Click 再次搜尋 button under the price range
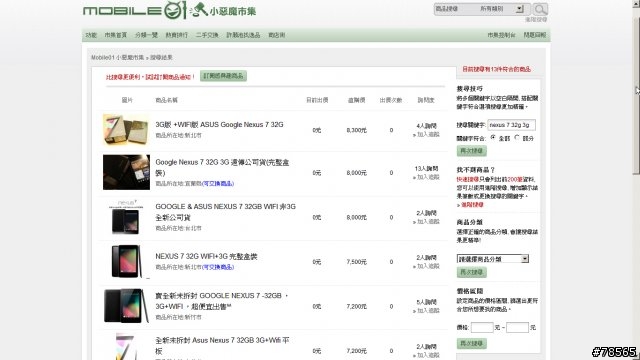Viewport: 640px width, 360px height. (471, 344)
